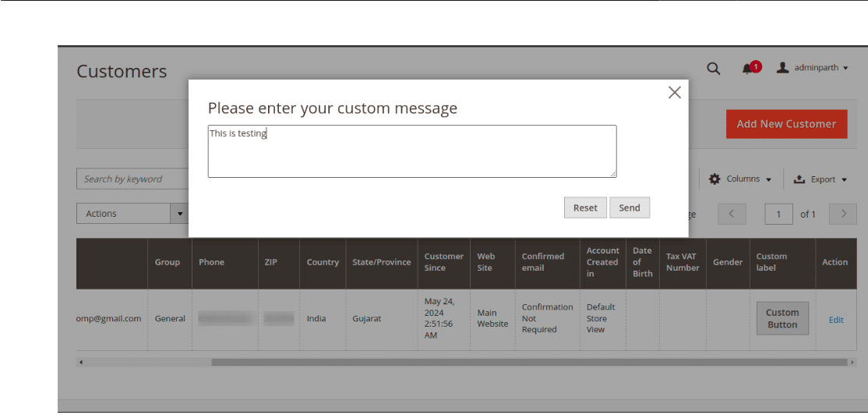Click the modal heading text

click(x=332, y=108)
